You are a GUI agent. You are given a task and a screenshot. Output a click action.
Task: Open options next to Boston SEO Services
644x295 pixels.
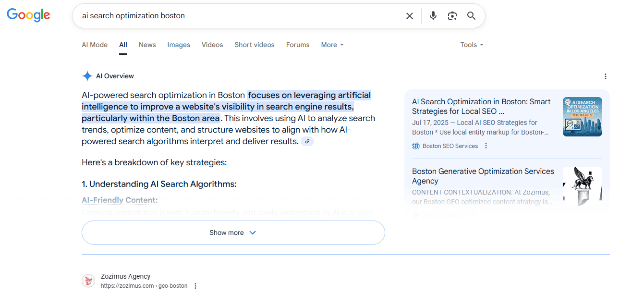tap(486, 146)
